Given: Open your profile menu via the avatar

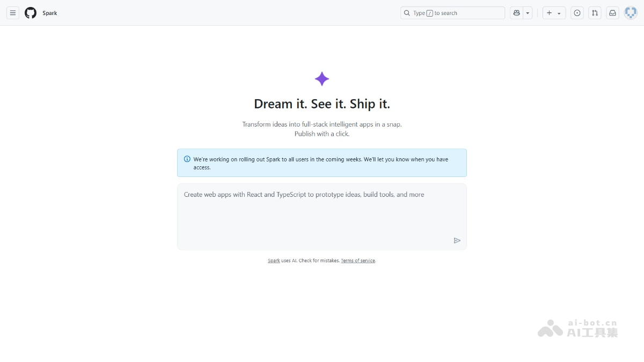Looking at the screenshot, I should pos(630,12).
